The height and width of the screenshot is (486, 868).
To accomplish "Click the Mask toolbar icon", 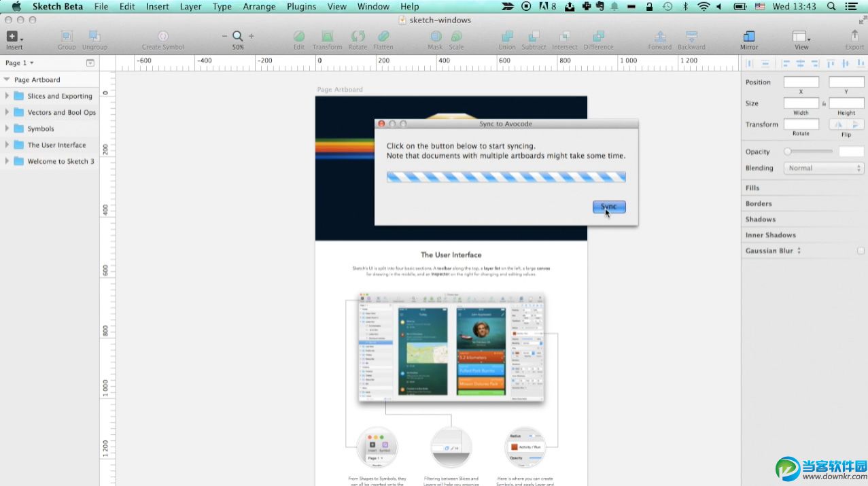I will (x=435, y=36).
